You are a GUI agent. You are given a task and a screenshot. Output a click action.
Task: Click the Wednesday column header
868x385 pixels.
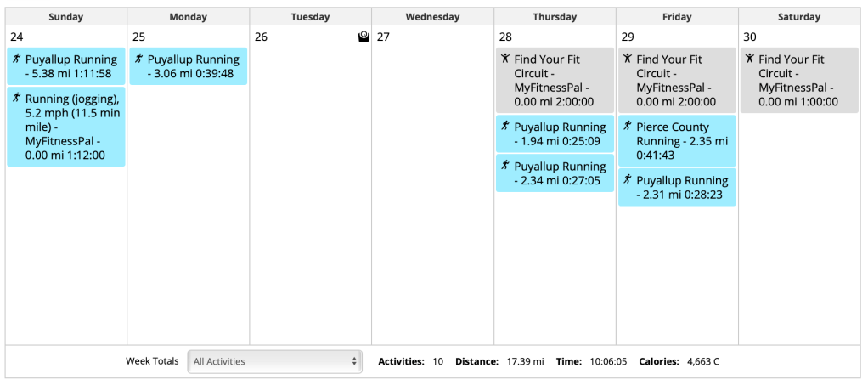click(432, 17)
